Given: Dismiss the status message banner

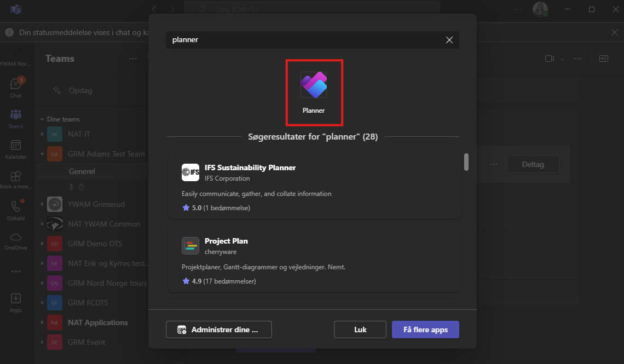Looking at the screenshot, I should 615,32.
